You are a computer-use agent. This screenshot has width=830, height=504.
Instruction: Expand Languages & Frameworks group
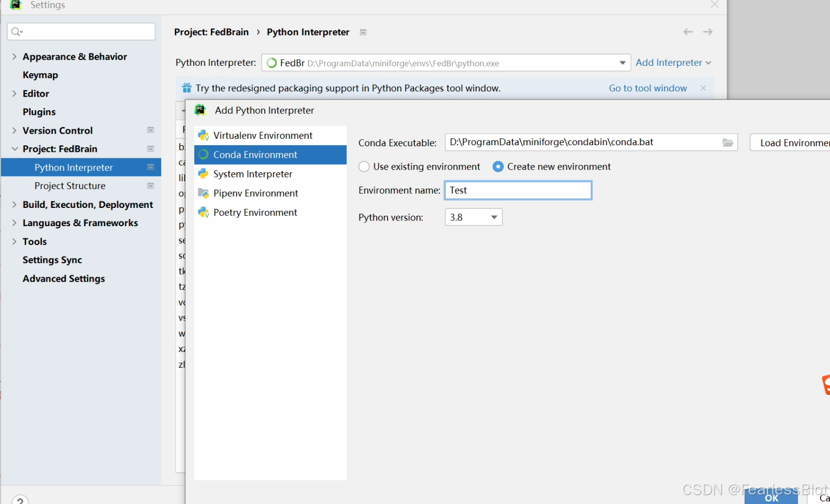[x=14, y=223]
